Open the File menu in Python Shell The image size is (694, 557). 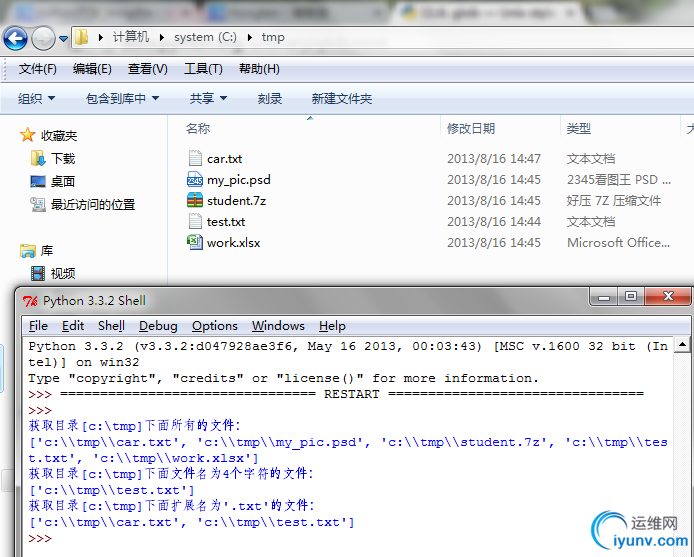38,326
